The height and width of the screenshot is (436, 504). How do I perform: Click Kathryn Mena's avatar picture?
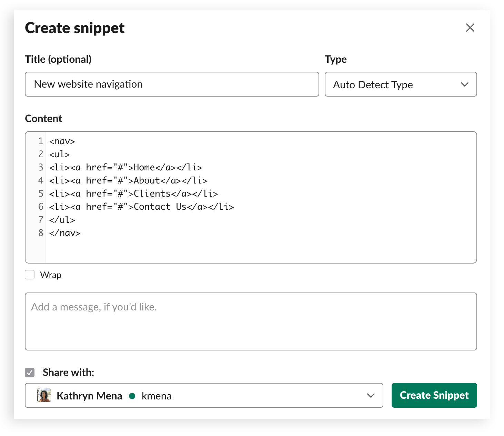pyautogui.click(x=44, y=396)
